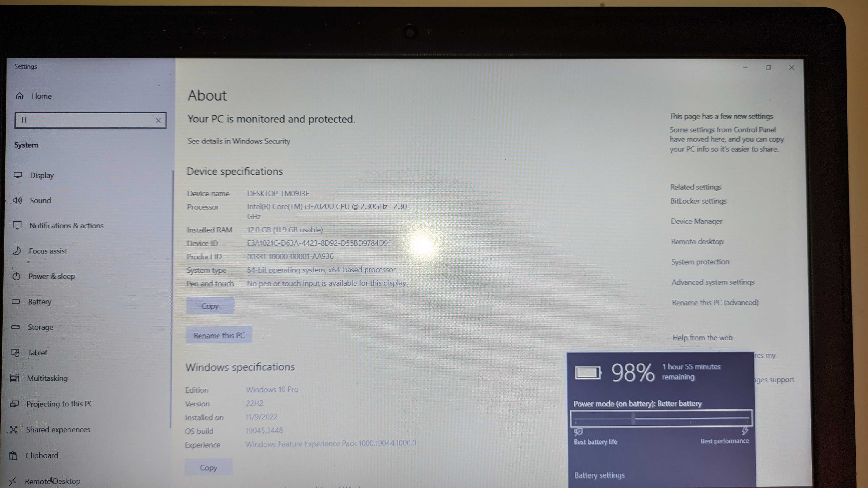Click the Display settings icon
This screenshot has width=868, height=488.
click(18, 175)
